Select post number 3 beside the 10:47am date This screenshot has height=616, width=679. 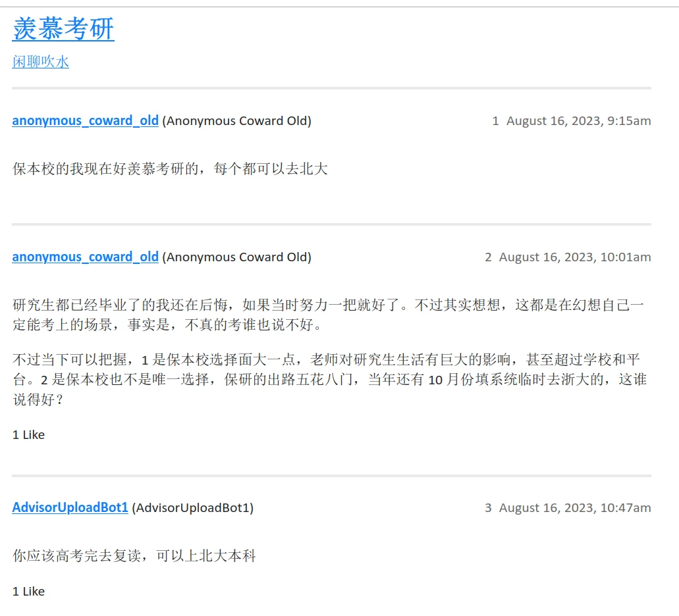488,508
